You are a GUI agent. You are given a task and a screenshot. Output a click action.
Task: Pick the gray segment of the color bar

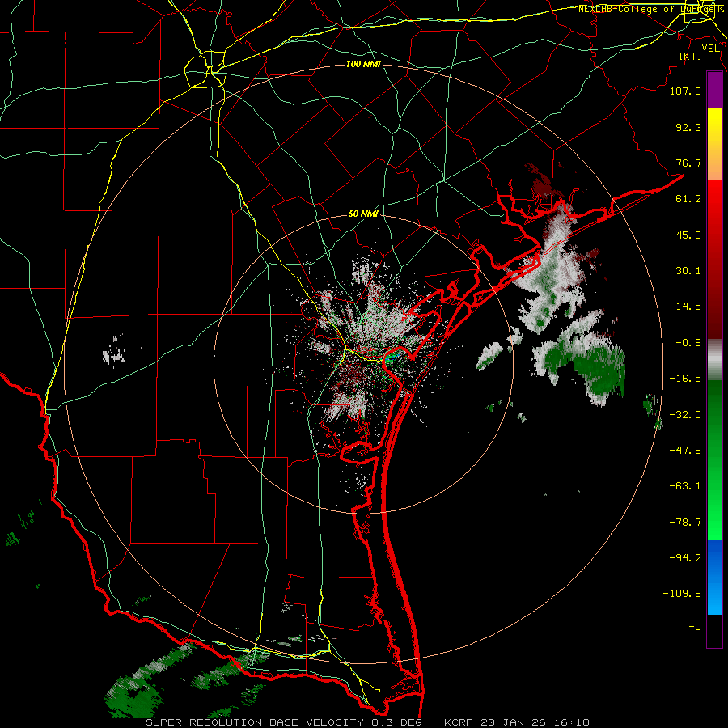point(714,360)
